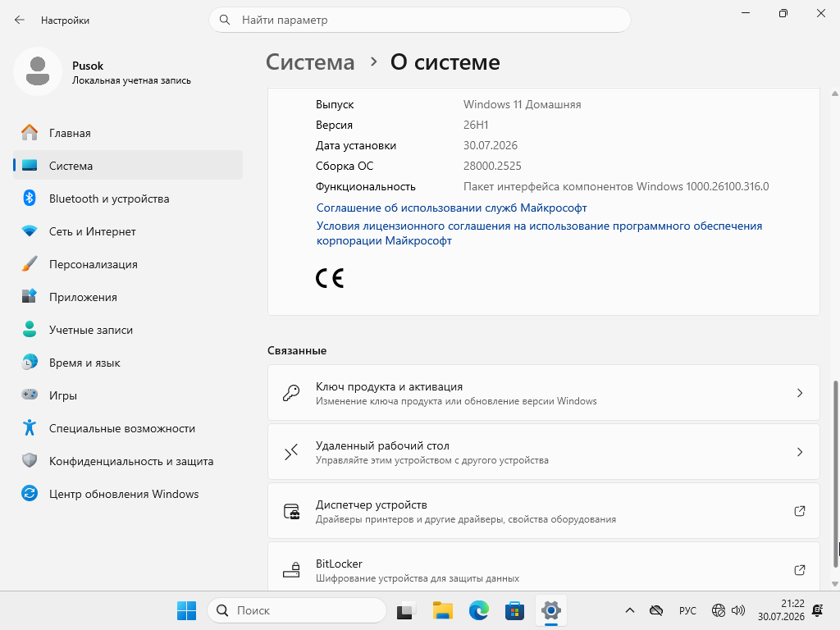Image resolution: width=840 pixels, height=630 pixels.
Task: Click the Pusok user avatar picture
Action: [x=38, y=71]
